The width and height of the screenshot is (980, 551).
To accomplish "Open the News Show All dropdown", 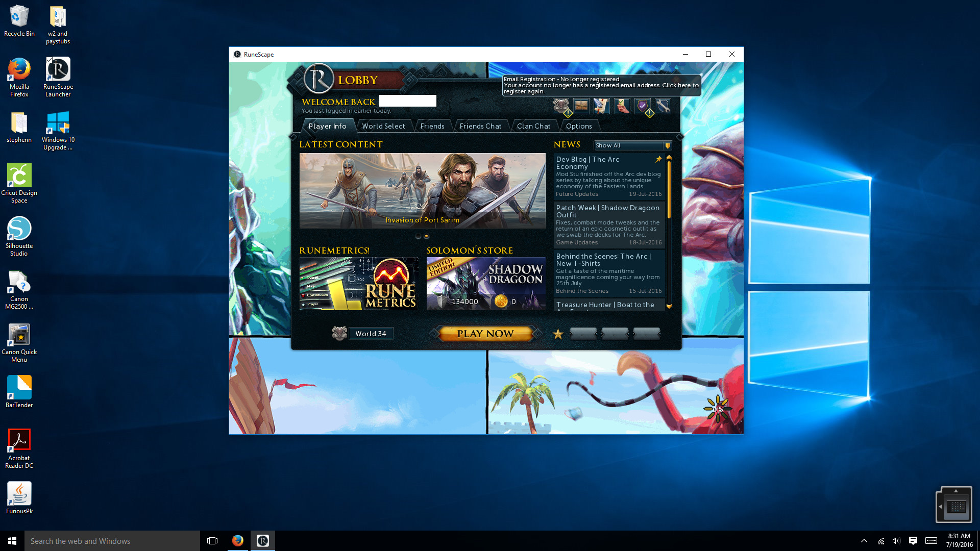I will [633, 145].
